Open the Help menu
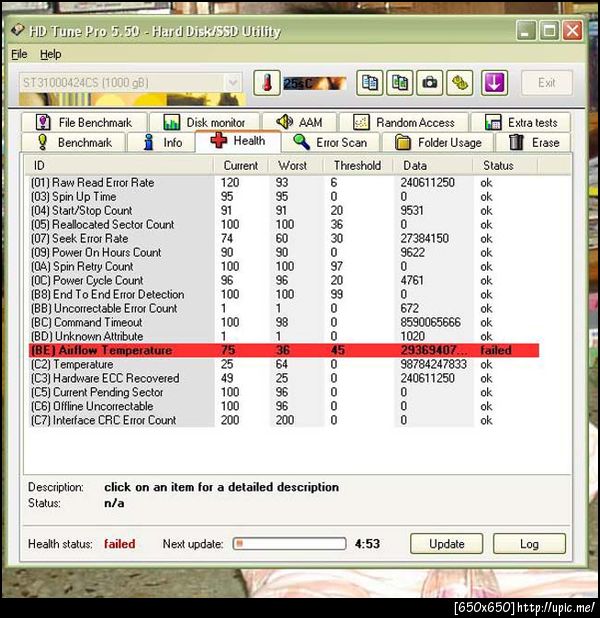This screenshot has height=618, width=600. [50, 54]
